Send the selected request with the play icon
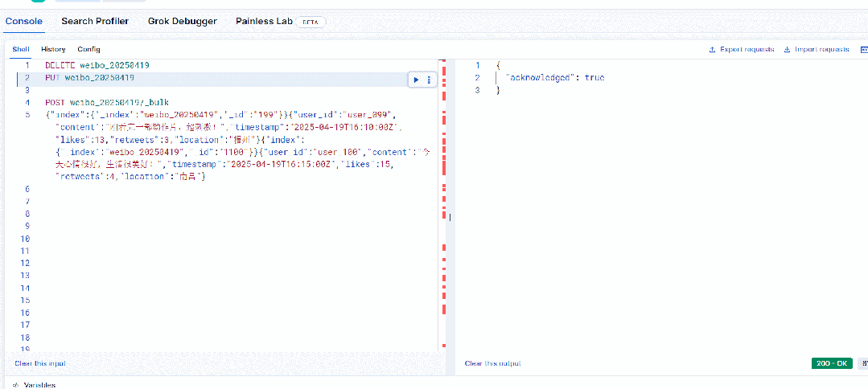Viewport: 868px width, 389px height. coord(416,80)
